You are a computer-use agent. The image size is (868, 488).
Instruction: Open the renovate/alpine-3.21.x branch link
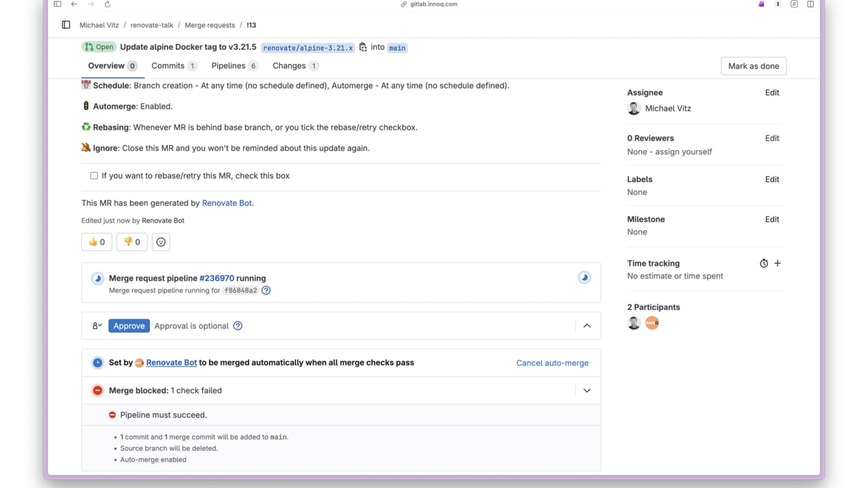pyautogui.click(x=308, y=48)
